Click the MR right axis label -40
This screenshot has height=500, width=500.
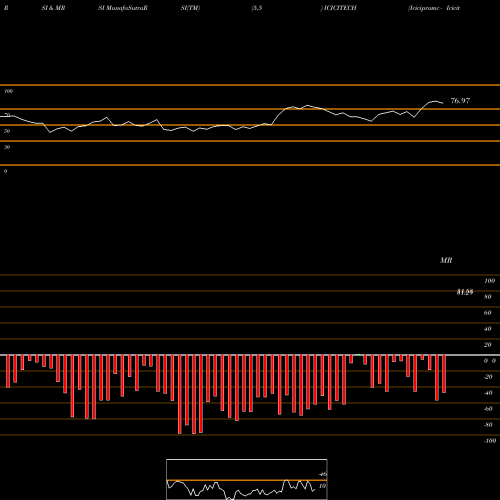488,393
